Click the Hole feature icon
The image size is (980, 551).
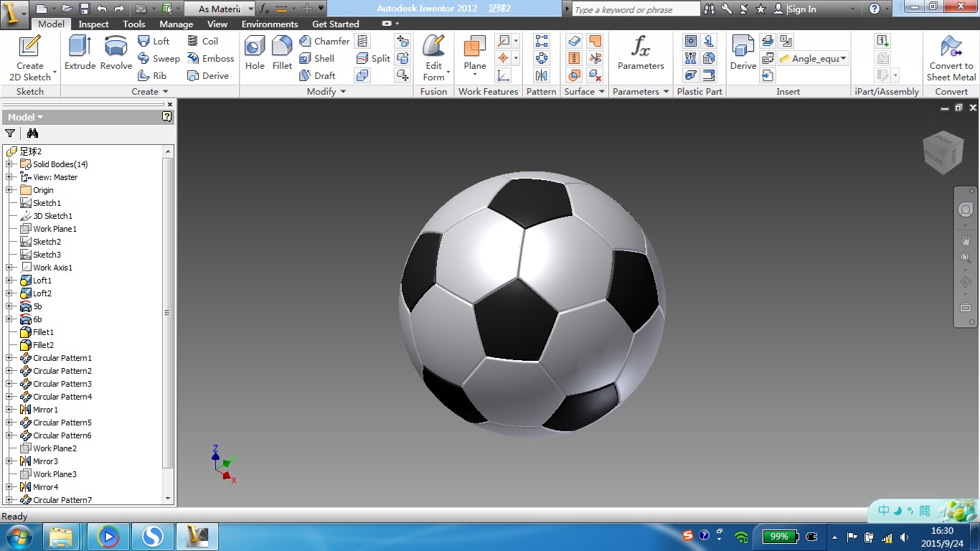point(255,53)
